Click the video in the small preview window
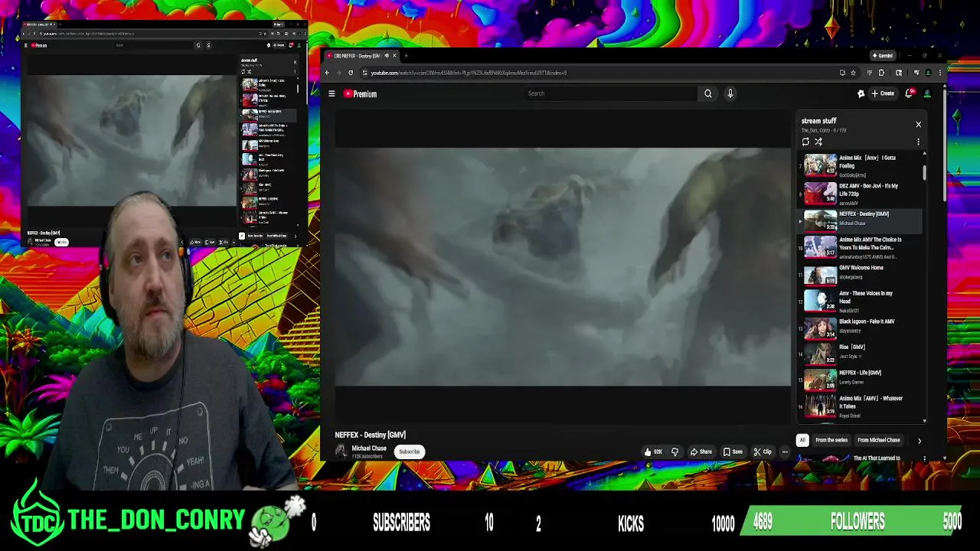Viewport: 980px width, 551px height. 132,140
